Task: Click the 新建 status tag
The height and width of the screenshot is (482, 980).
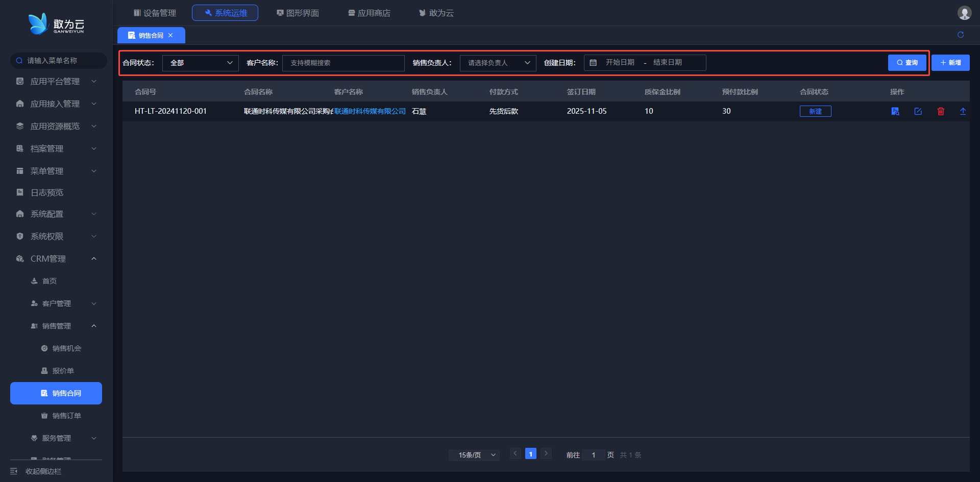Action: [x=816, y=111]
